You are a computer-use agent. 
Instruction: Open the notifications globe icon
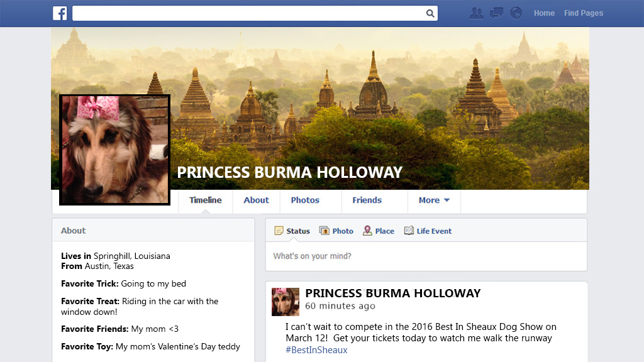pos(516,13)
